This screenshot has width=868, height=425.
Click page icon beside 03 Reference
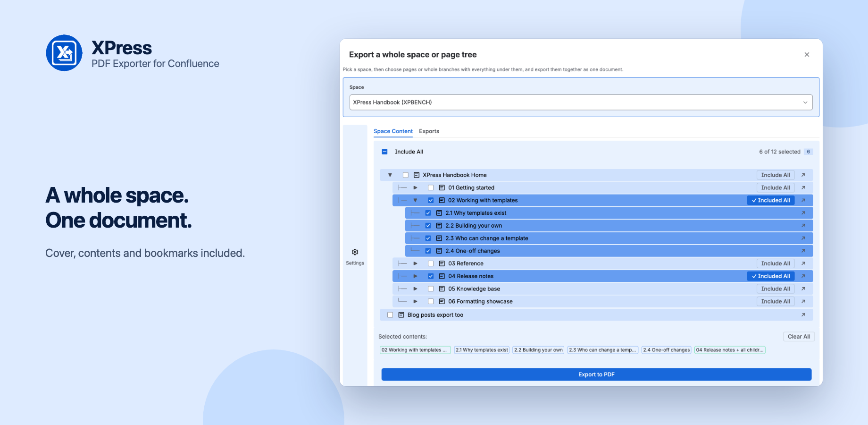(442, 263)
